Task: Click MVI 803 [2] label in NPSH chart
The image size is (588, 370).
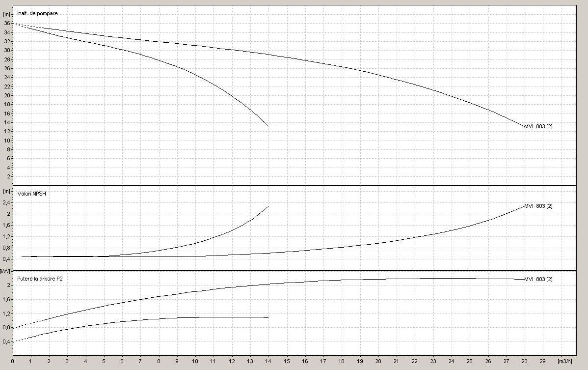Action: point(538,206)
